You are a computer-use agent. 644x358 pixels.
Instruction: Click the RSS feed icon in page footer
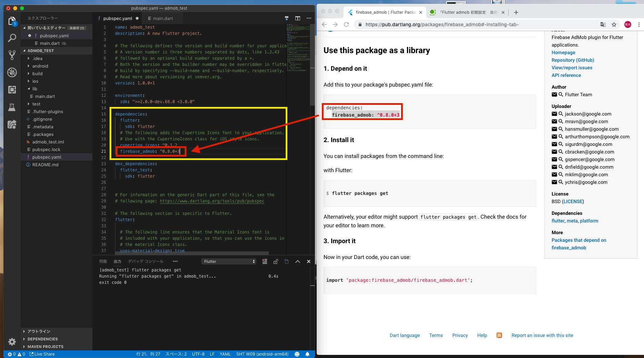pyautogui.click(x=499, y=335)
